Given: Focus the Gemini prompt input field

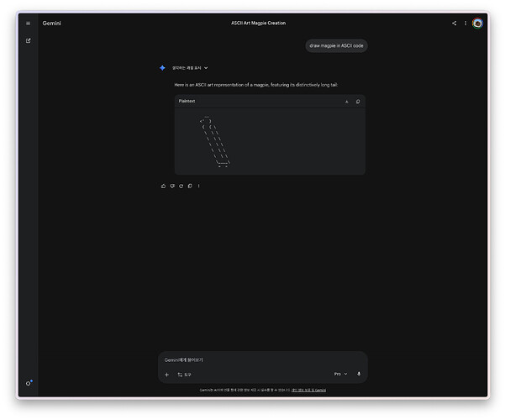Looking at the screenshot, I should coord(262,360).
